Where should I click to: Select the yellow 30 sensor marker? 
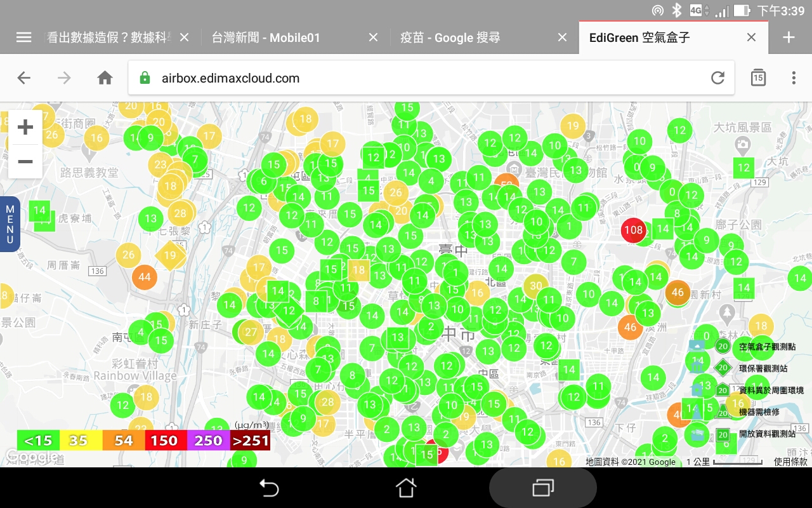tap(536, 286)
